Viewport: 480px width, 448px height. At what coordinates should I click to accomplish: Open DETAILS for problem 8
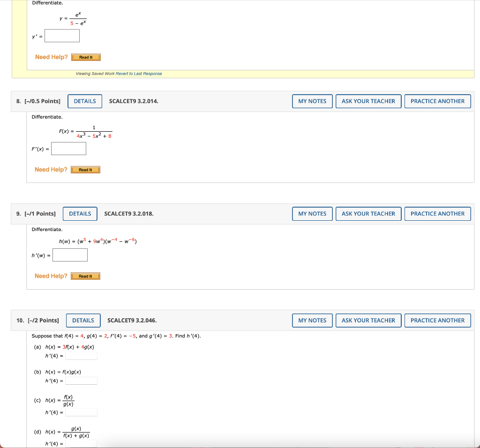tap(84, 101)
